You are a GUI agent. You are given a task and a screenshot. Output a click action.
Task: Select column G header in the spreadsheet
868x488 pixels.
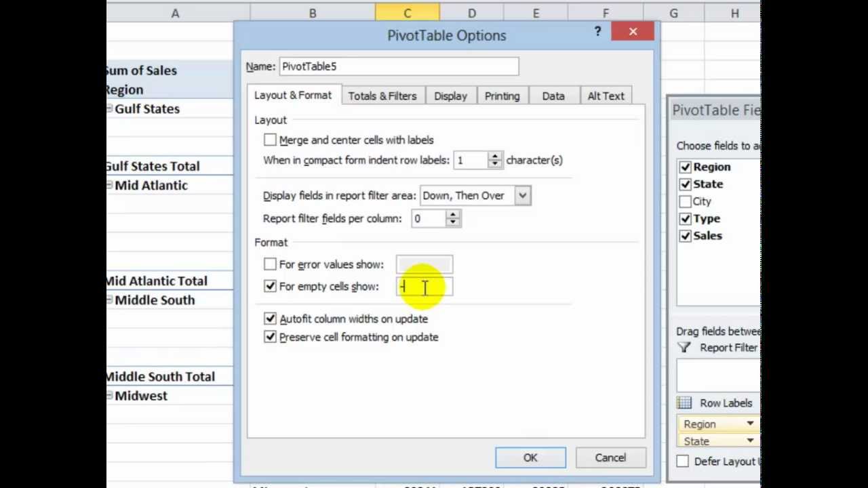673,13
